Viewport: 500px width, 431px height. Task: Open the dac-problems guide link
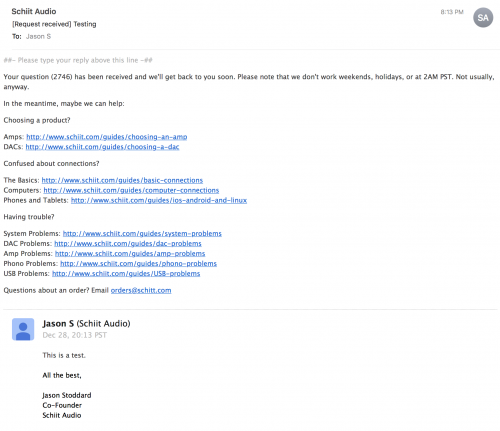pos(128,244)
